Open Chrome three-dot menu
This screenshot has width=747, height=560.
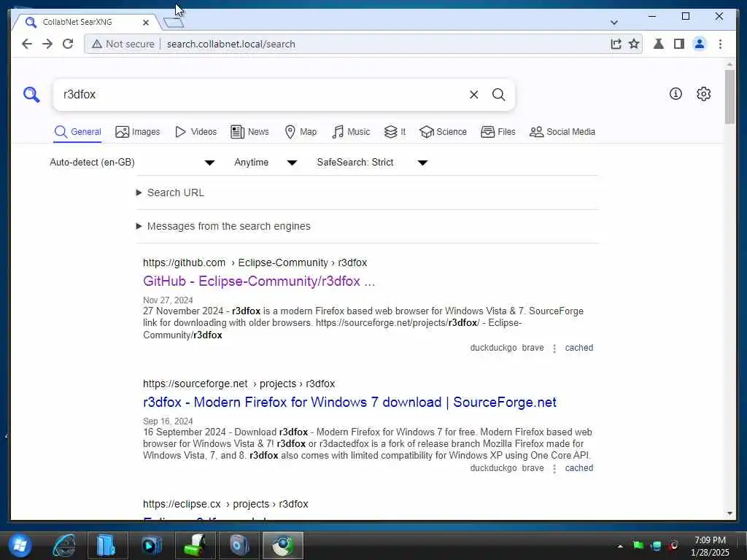[720, 44]
